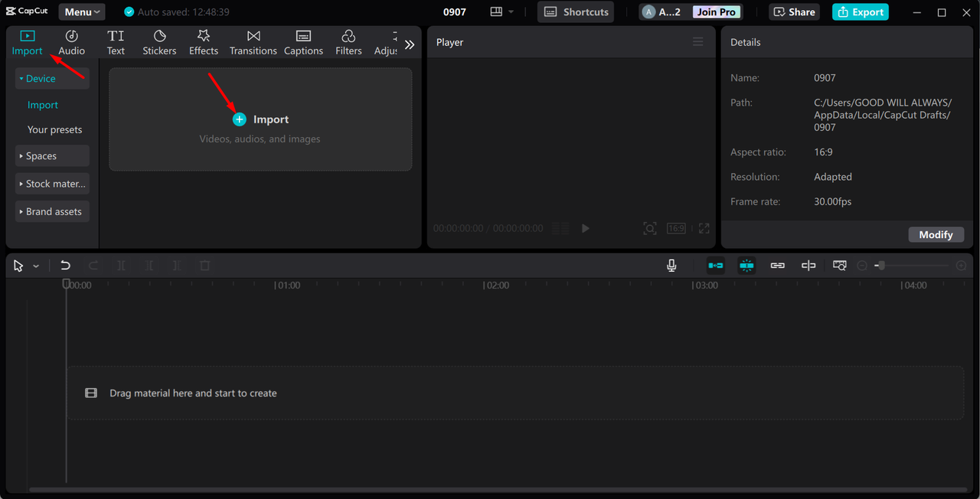Open the Player panel hamburger menu
This screenshot has height=499, width=980.
click(698, 42)
